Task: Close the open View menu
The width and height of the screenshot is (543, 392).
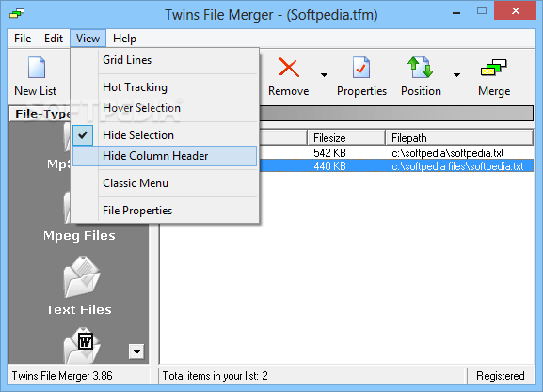Action: click(88, 39)
